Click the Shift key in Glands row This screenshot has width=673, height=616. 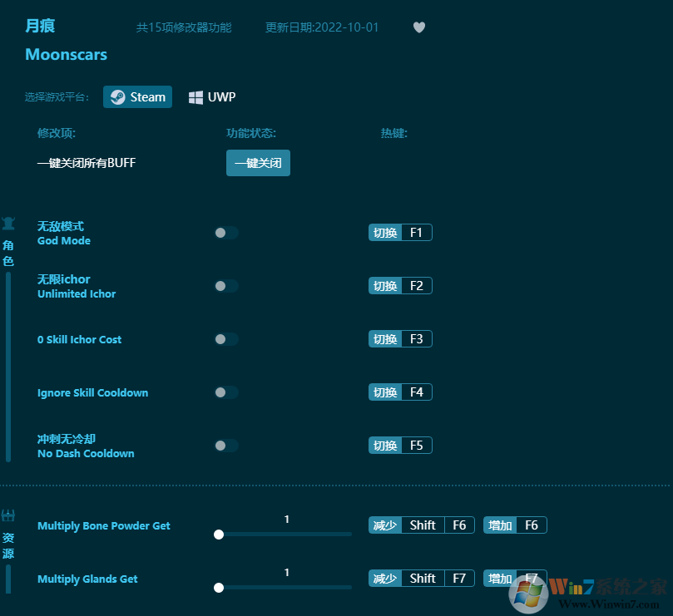423,579
